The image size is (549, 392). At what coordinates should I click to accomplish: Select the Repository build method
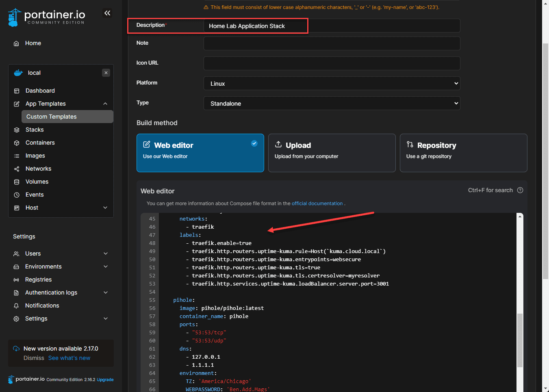[x=463, y=153]
